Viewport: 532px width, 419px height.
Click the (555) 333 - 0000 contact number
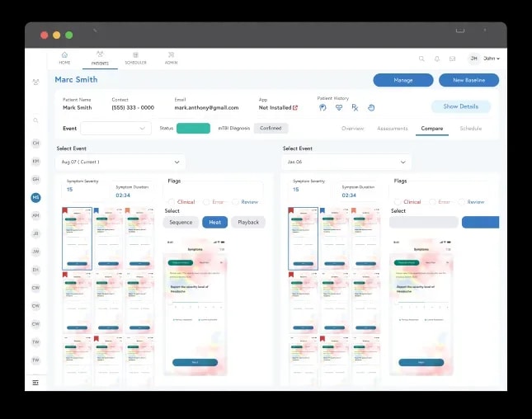point(133,107)
